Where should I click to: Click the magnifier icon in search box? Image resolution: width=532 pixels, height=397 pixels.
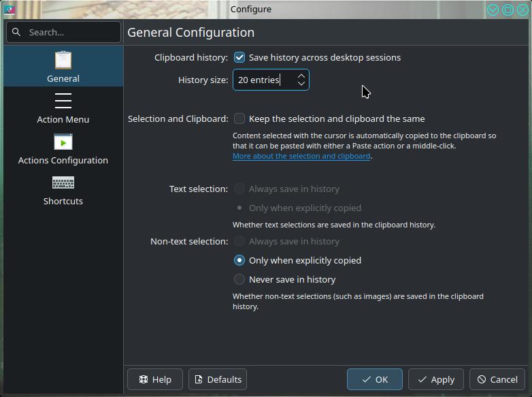(16, 32)
